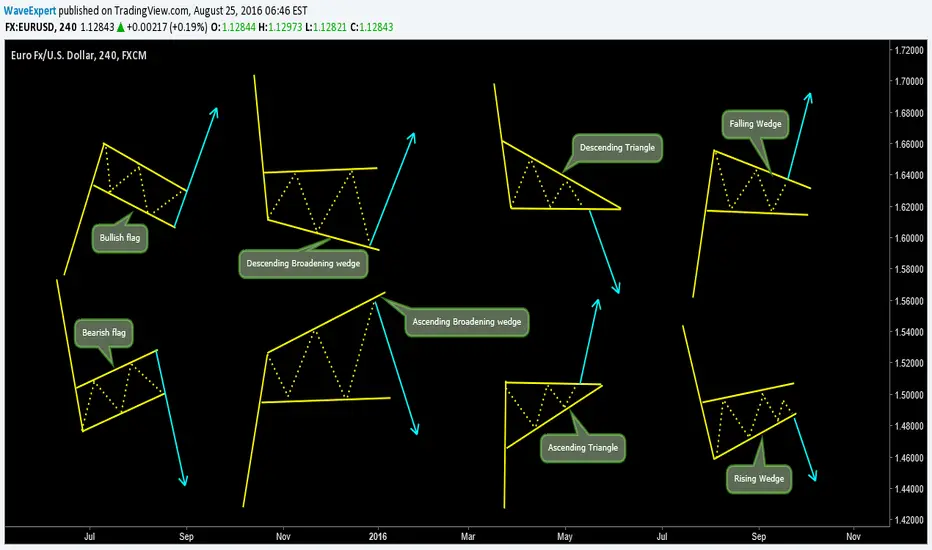The height and width of the screenshot is (550, 932).
Task: Click the last price 1.12843 beside the symbol
Action: (97, 27)
